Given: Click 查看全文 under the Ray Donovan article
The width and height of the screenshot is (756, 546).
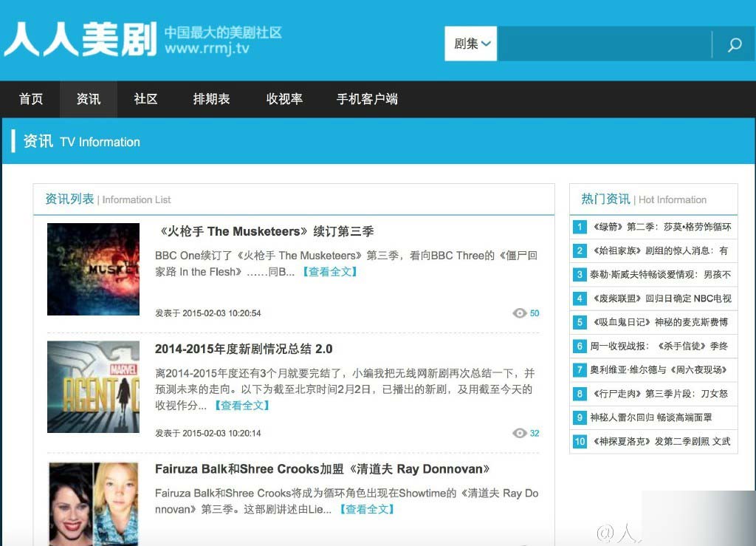Looking at the screenshot, I should tap(367, 509).
